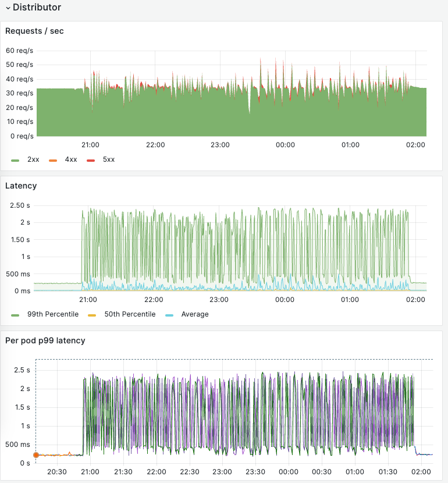Click the blue Average legend marker
The height and width of the screenshot is (483, 448).
(170, 314)
